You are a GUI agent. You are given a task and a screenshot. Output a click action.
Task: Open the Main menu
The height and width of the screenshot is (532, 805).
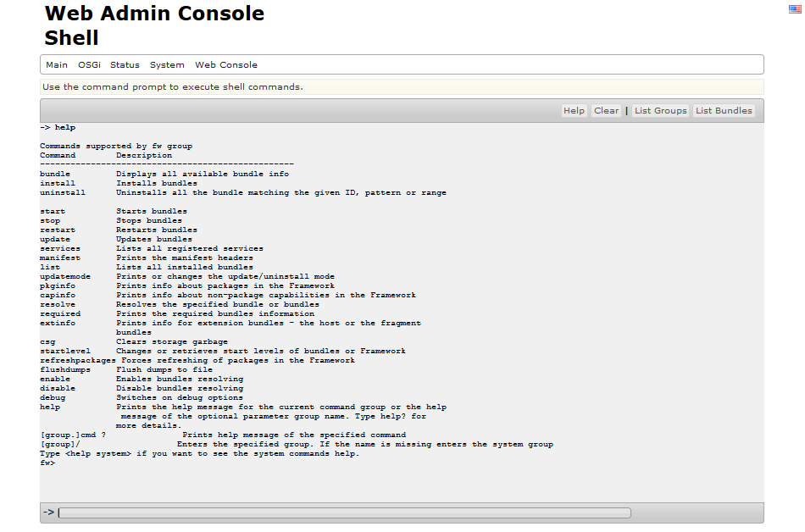57,65
